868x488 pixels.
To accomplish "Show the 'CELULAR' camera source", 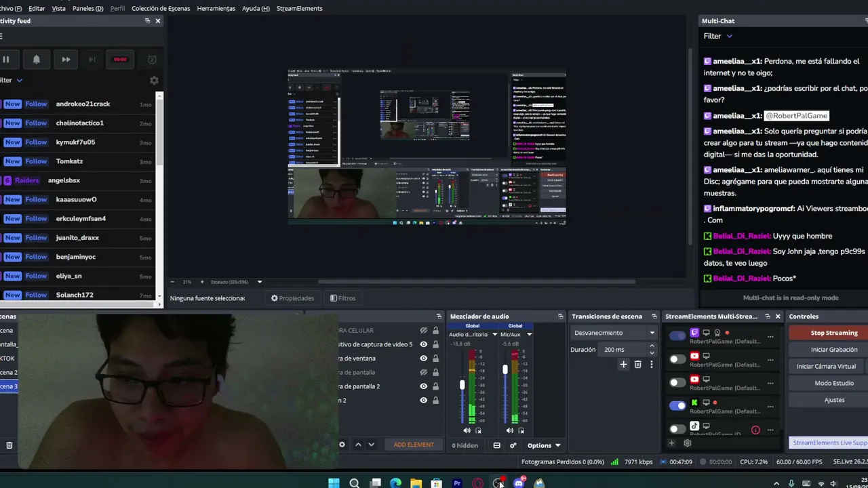I will (x=424, y=330).
